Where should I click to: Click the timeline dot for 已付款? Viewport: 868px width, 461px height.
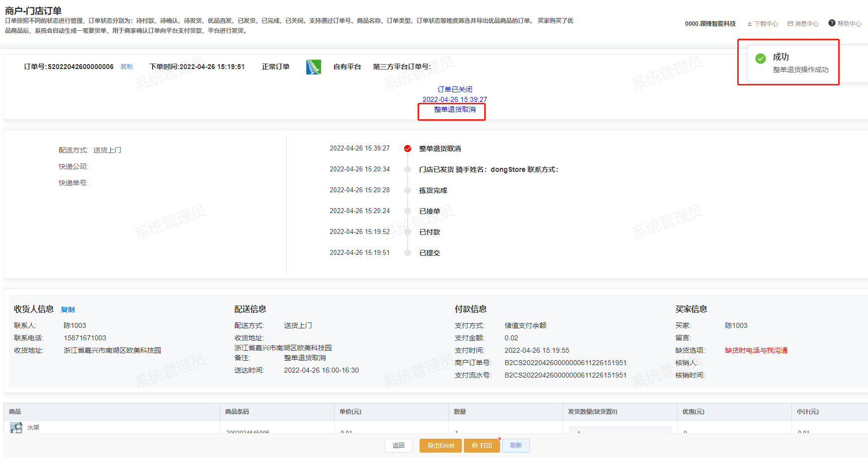(408, 232)
